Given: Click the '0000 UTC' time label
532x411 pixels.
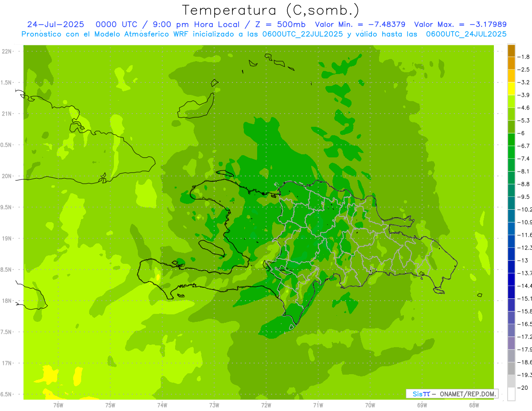Looking at the screenshot, I should (116, 24).
